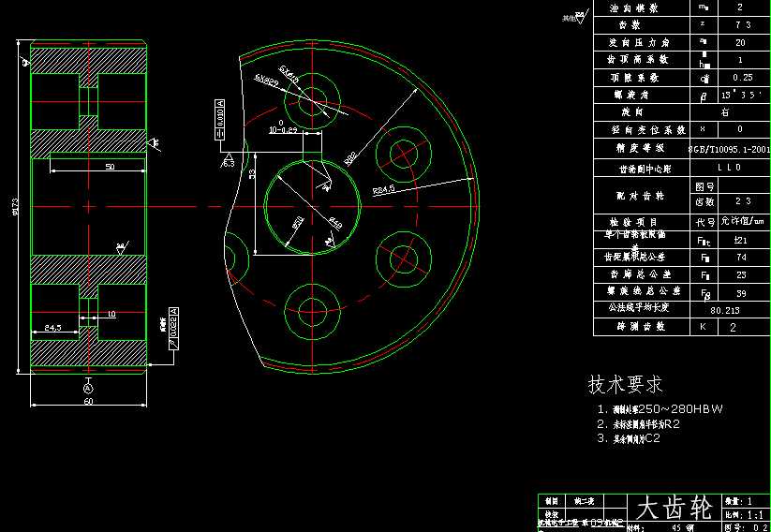Screen dimensions: 771x532
Task: Click the datum A circle symbol
Action: point(88,389)
